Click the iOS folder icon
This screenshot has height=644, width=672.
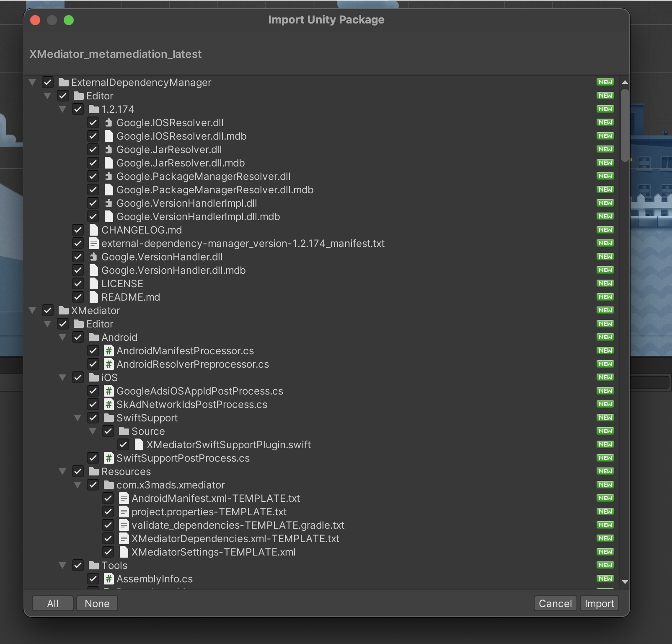coord(94,377)
